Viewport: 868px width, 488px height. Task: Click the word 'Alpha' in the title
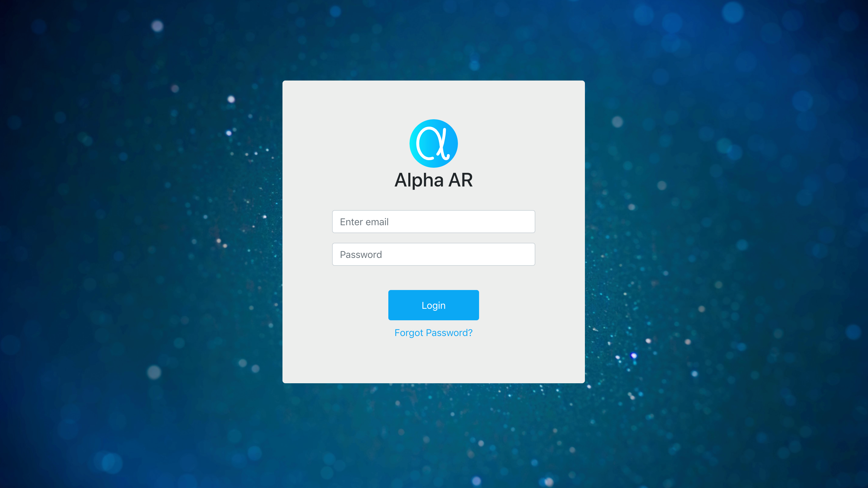[419, 180]
